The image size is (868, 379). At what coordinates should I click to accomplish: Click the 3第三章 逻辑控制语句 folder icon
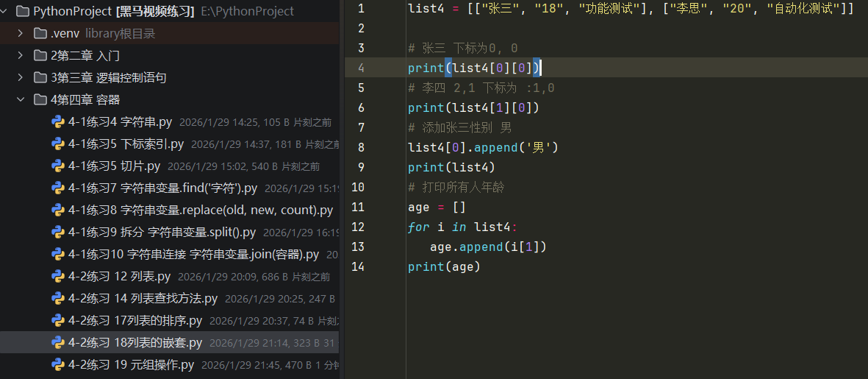[x=40, y=77]
